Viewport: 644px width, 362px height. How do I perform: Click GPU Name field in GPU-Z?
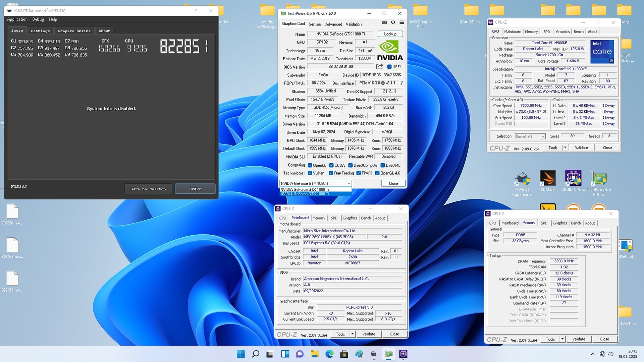coord(341,34)
